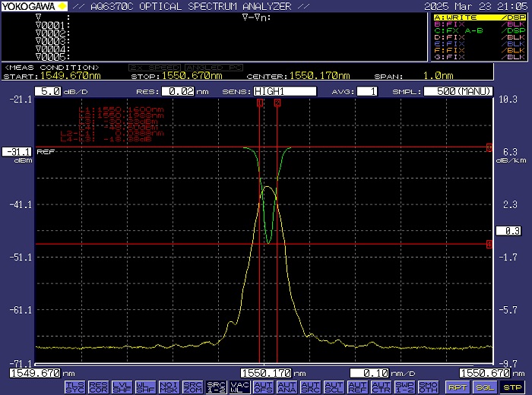Image resolution: width=532 pixels, height=395 pixels.
Task: Click the ∇-∇n label
Action: [x=257, y=17]
